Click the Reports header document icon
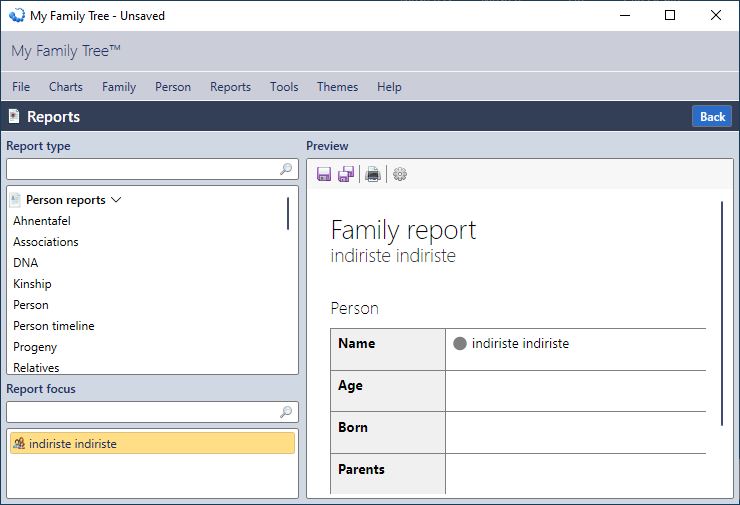The width and height of the screenshot is (740, 505). [x=14, y=116]
